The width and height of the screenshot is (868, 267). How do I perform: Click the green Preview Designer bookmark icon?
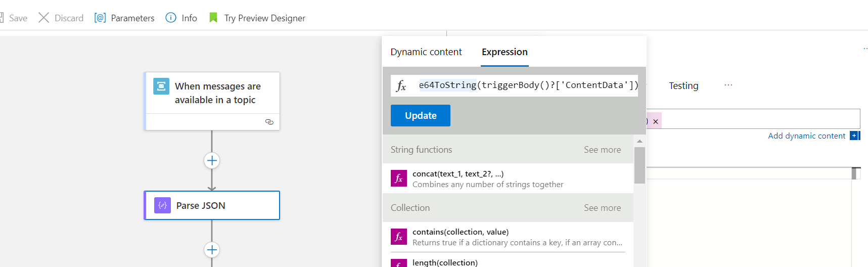click(x=213, y=18)
